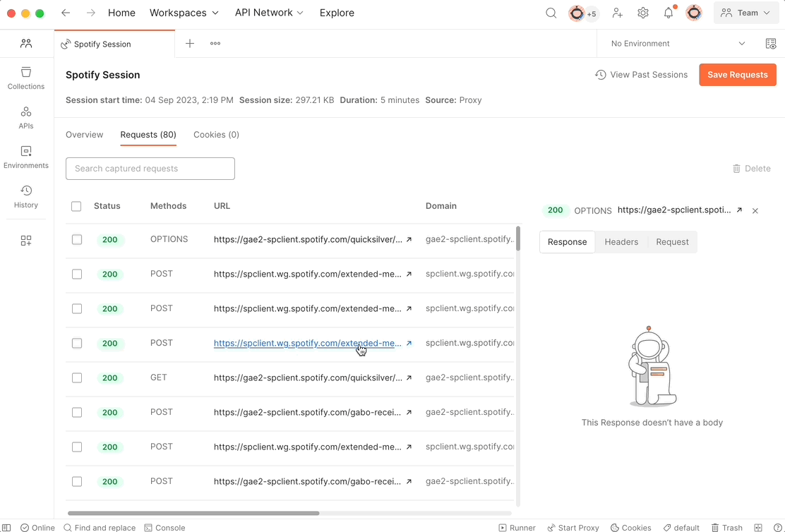
Task: Open Console from the status bar
Action: pos(164,528)
